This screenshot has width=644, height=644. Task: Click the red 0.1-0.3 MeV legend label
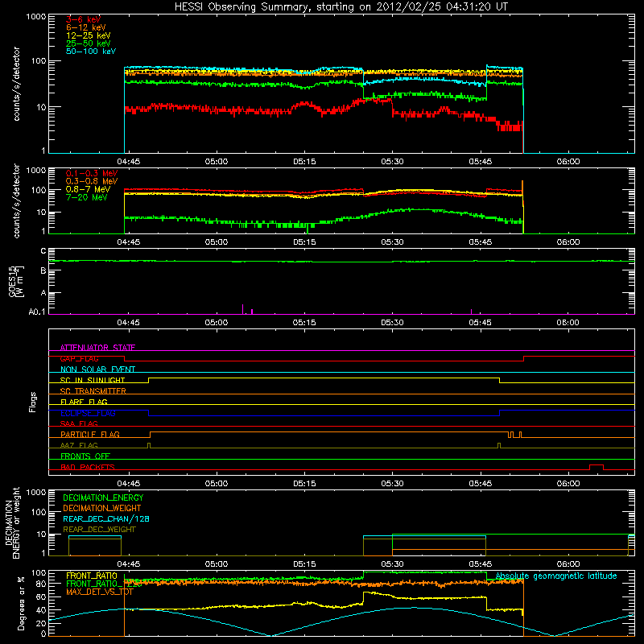point(92,174)
